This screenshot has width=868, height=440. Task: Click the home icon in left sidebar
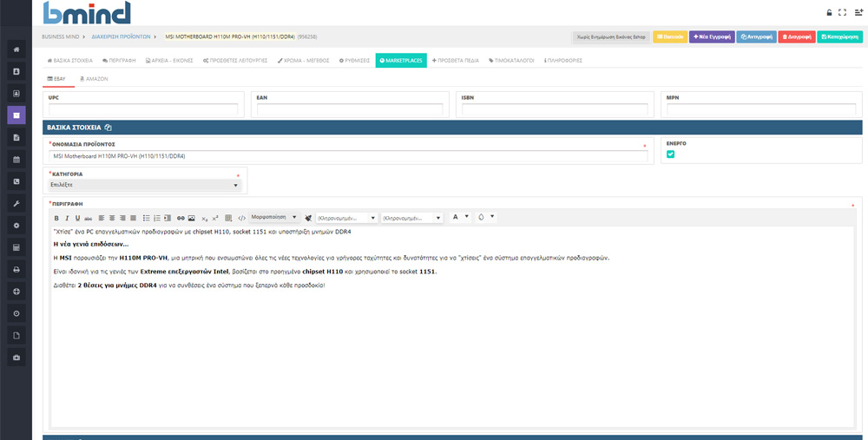(x=16, y=49)
